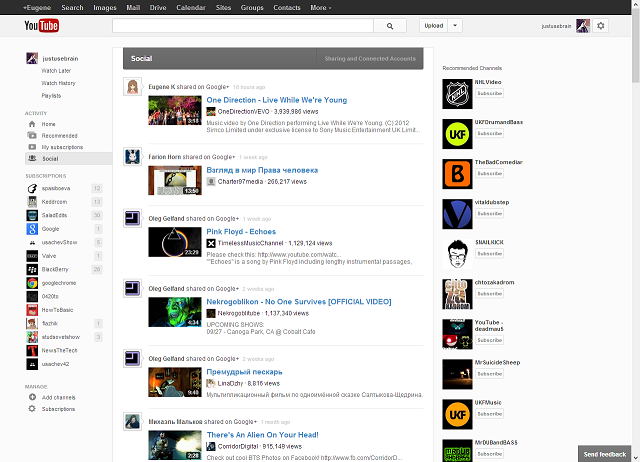Open the spasiboeva subscription channel

point(56,188)
